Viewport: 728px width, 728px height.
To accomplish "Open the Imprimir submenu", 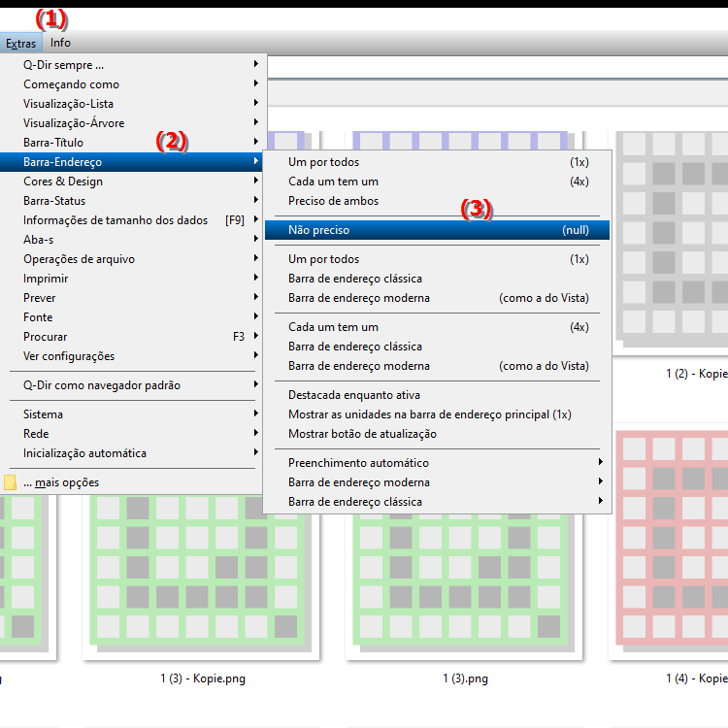I will pyautogui.click(x=133, y=279).
